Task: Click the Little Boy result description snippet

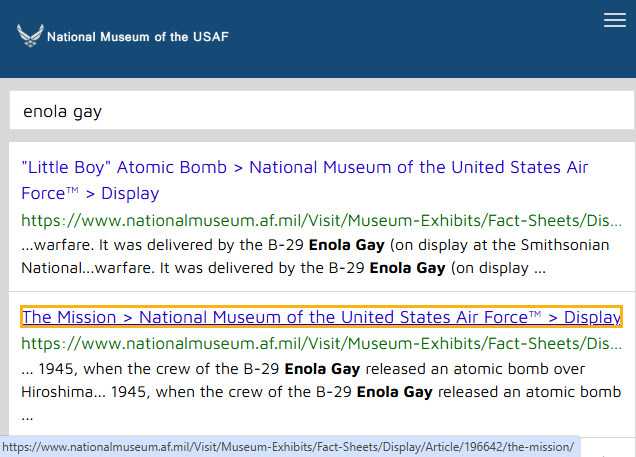Action: [321, 256]
